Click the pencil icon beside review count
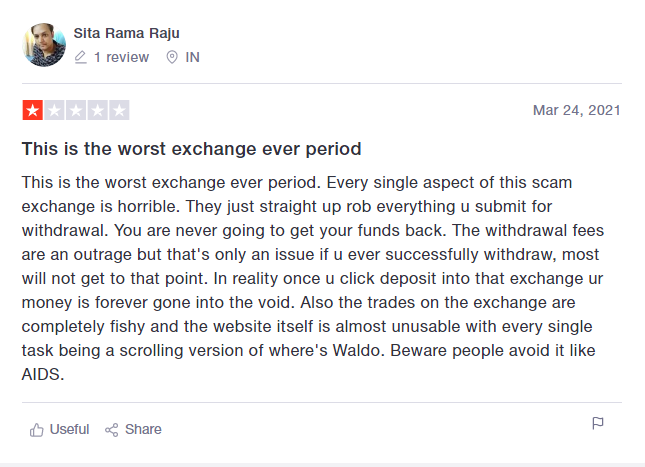The width and height of the screenshot is (645, 467). [x=81, y=58]
